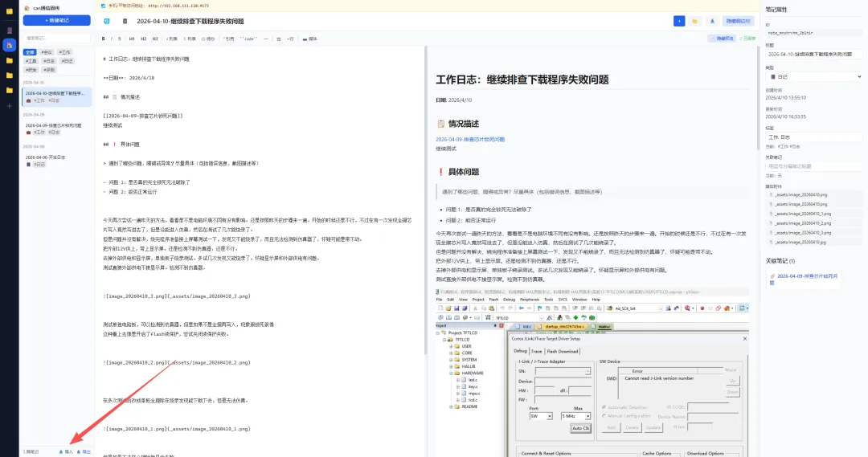Filter notes by #日记 tag

67,61
